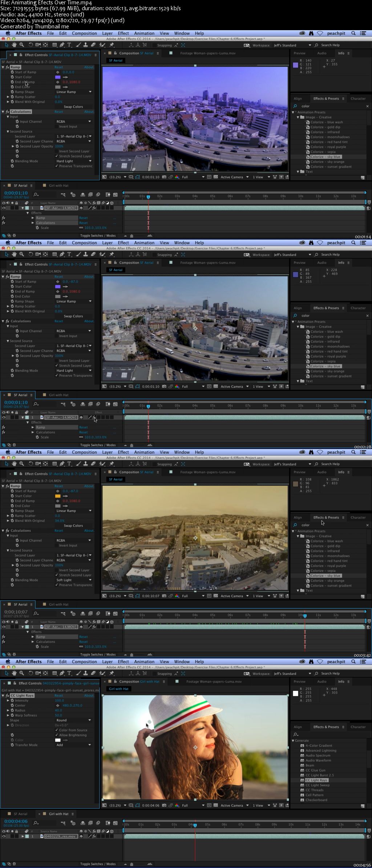
Task: Click Toggle Switches / Modes in 00:04:56 frame
Action: point(98,864)
